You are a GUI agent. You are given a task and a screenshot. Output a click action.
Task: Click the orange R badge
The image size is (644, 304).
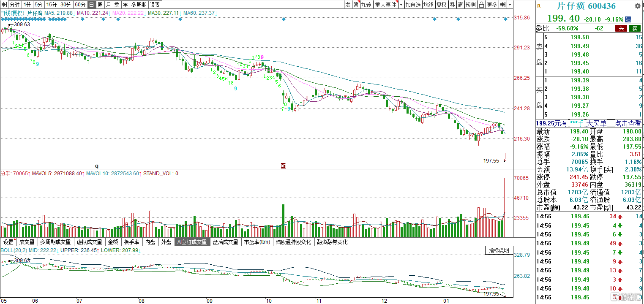539,6
